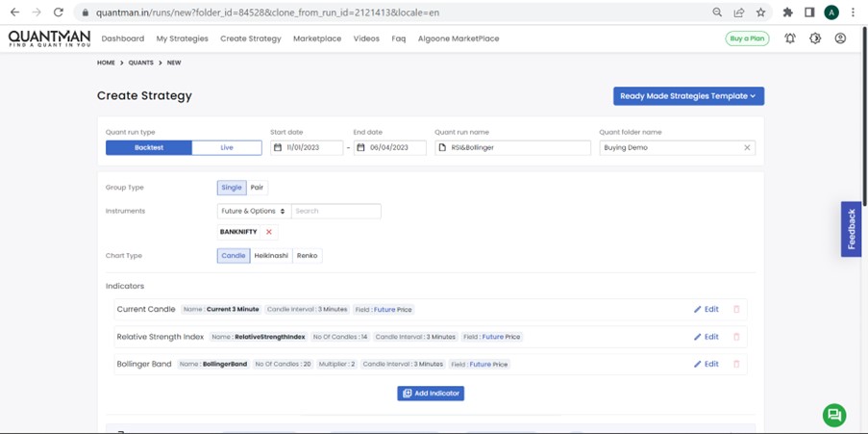
Task: Select Pair group type
Action: click(257, 188)
